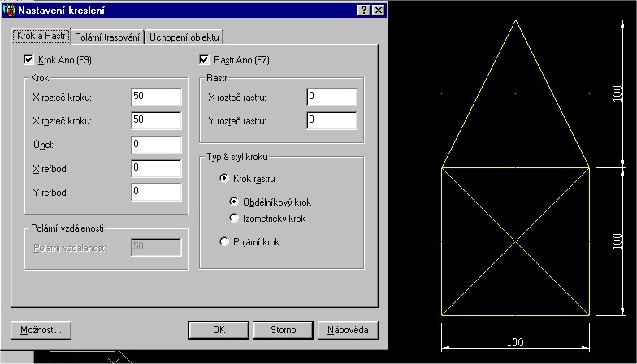
Task: Pick the Izometrický krok radio button
Action: [235, 219]
